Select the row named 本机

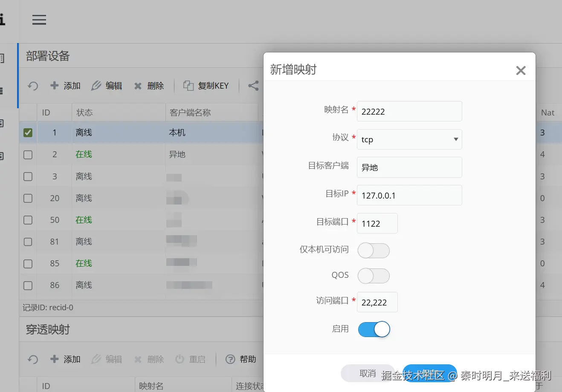[x=177, y=133]
